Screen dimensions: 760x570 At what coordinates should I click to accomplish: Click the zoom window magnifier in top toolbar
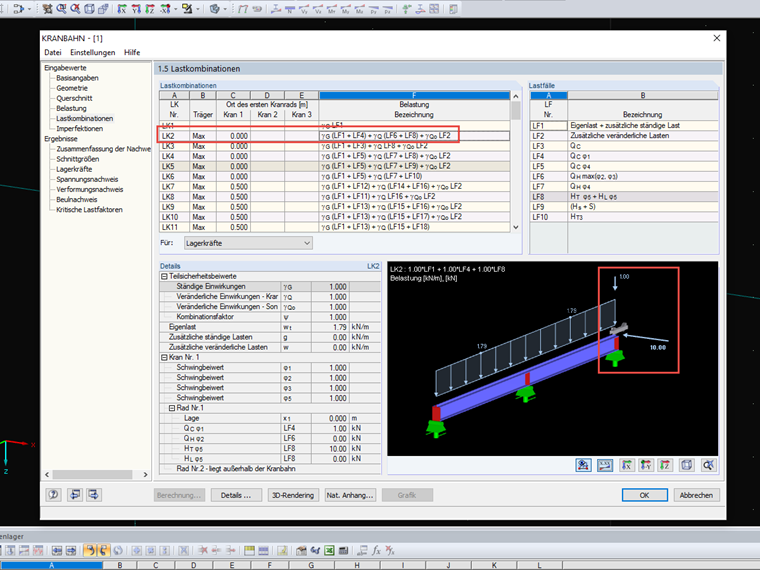tap(62, 9)
